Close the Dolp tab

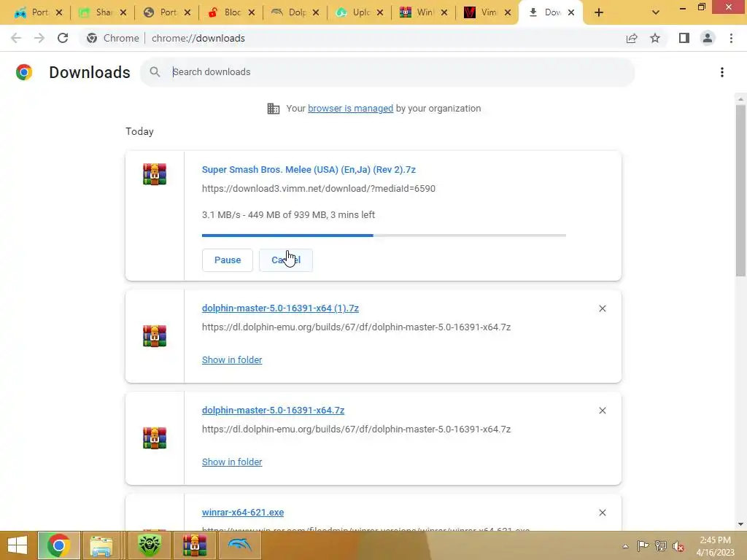pyautogui.click(x=315, y=12)
